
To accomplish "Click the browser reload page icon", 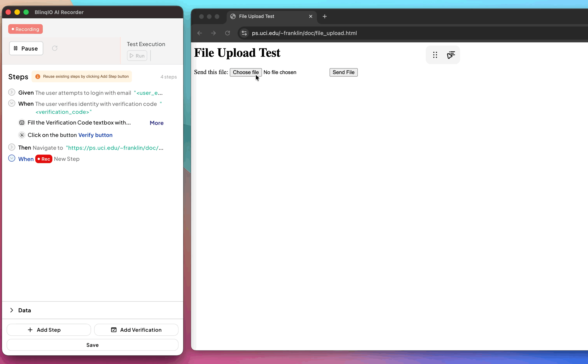I will pos(228,33).
